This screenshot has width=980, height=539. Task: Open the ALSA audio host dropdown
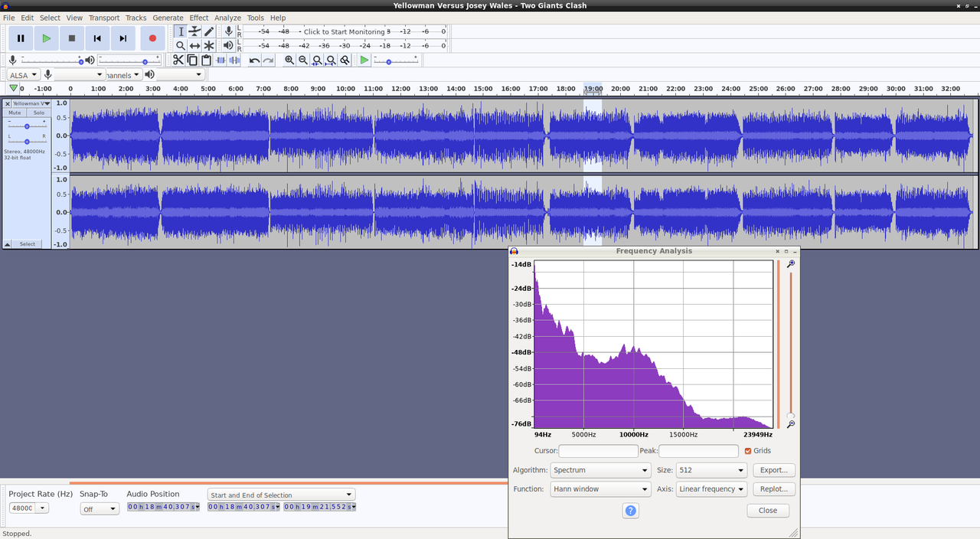coord(24,74)
